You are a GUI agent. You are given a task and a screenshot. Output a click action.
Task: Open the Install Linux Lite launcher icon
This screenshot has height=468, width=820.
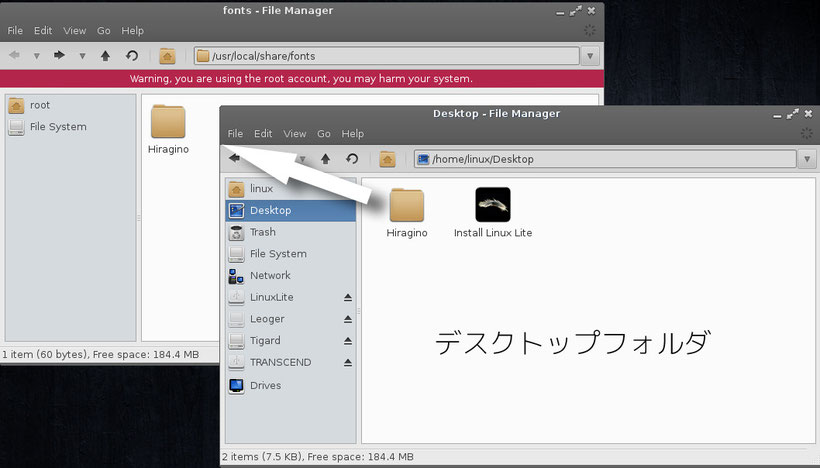[492, 207]
